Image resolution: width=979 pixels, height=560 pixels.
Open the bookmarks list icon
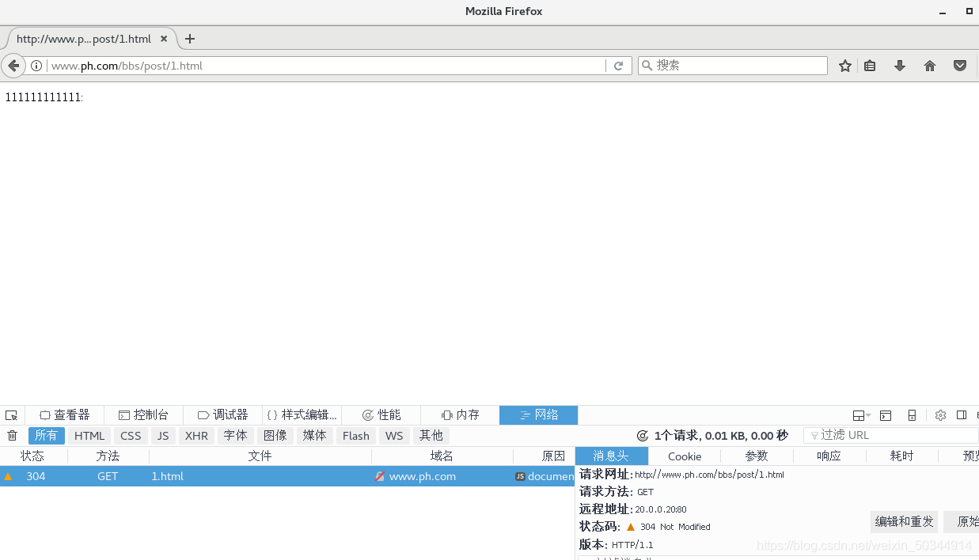870,66
